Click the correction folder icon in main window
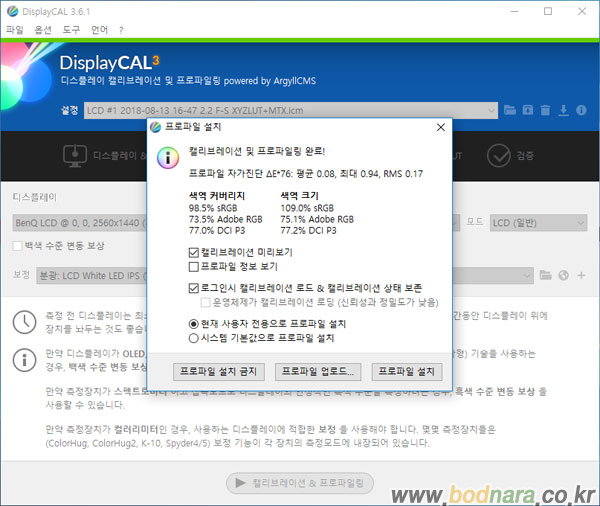The width and height of the screenshot is (600, 506). tap(545, 275)
